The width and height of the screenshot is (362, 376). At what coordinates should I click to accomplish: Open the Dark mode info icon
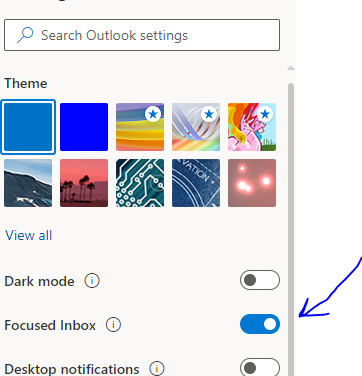[x=92, y=281]
